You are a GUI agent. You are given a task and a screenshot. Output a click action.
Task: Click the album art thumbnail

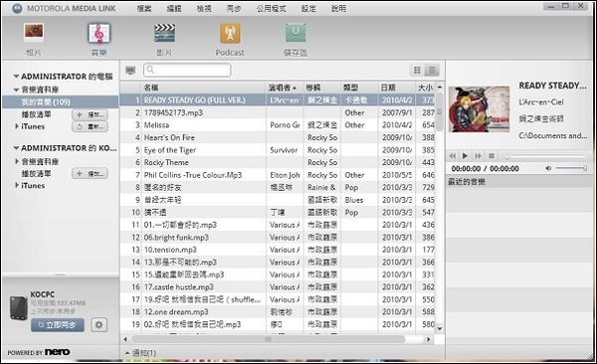click(479, 108)
